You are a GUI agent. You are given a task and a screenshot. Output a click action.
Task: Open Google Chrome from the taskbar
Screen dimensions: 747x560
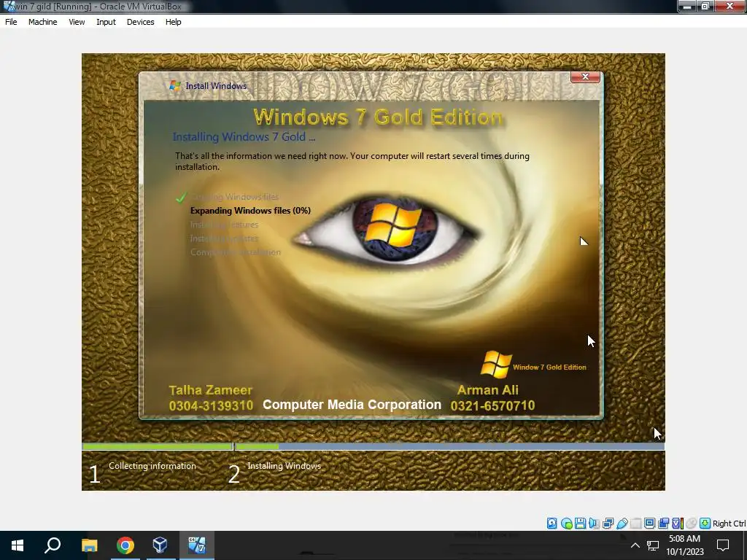click(x=125, y=545)
